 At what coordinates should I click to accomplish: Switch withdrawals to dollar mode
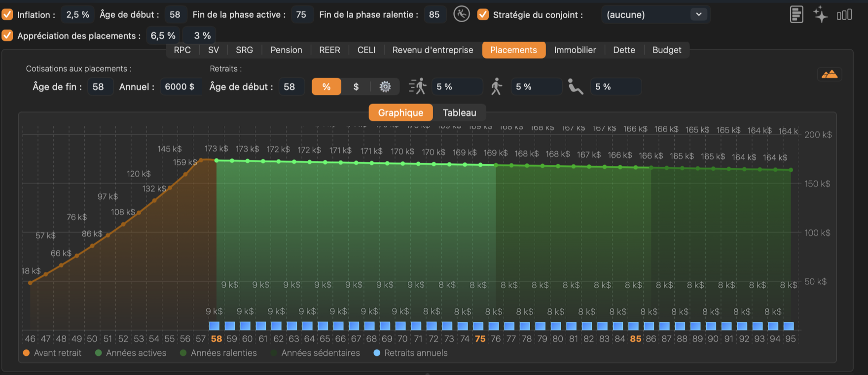click(356, 87)
